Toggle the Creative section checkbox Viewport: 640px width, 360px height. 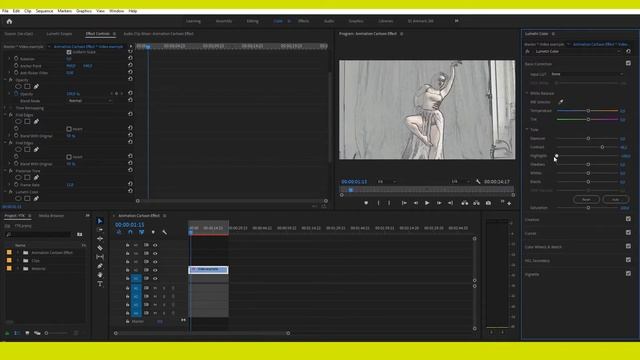(628, 219)
